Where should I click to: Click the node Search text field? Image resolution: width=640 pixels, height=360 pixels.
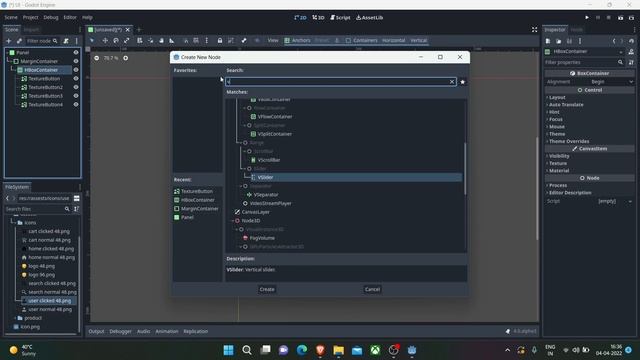coord(341,82)
